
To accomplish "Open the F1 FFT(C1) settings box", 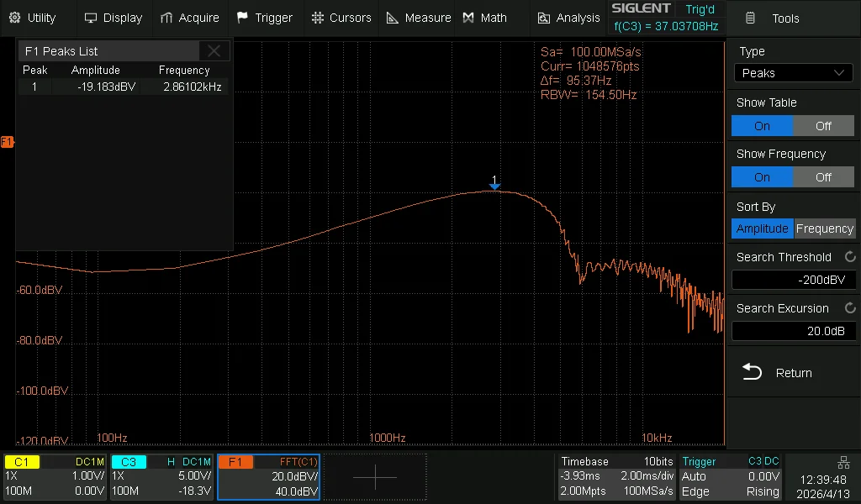I will tap(268, 477).
